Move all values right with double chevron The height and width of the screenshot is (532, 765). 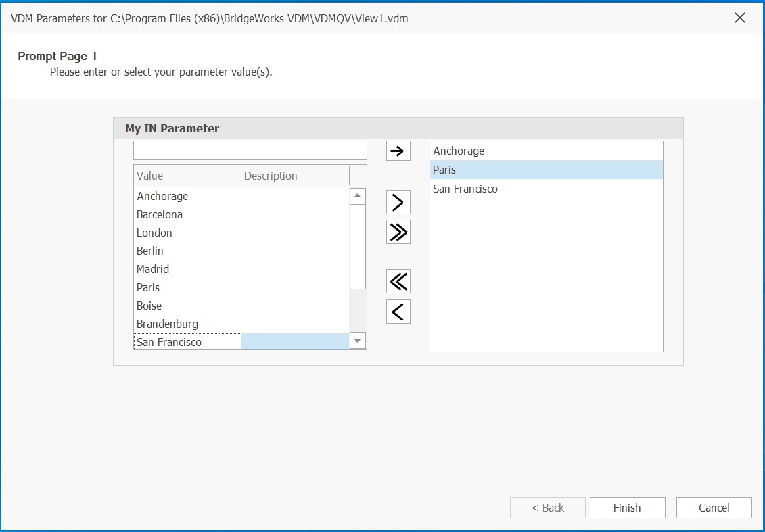pyautogui.click(x=398, y=232)
